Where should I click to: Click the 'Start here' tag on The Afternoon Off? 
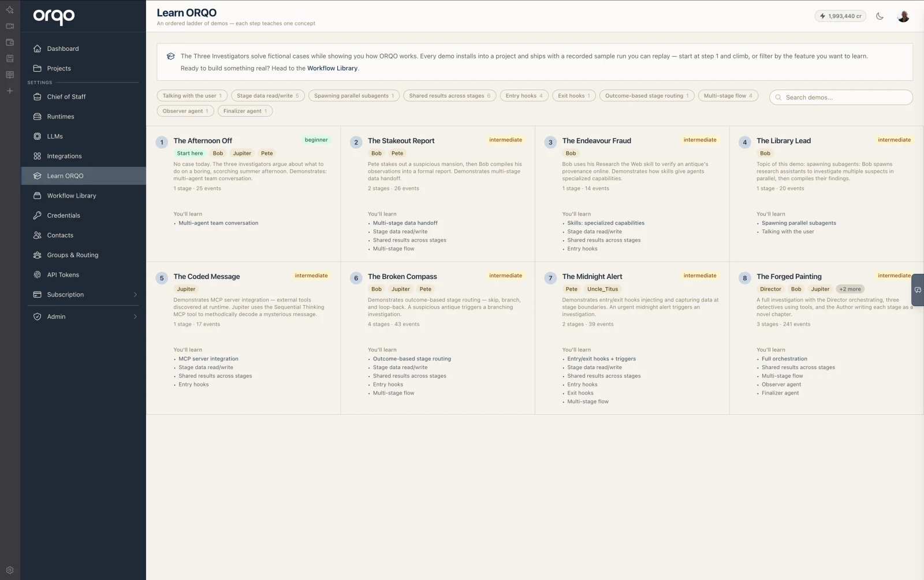coord(190,153)
